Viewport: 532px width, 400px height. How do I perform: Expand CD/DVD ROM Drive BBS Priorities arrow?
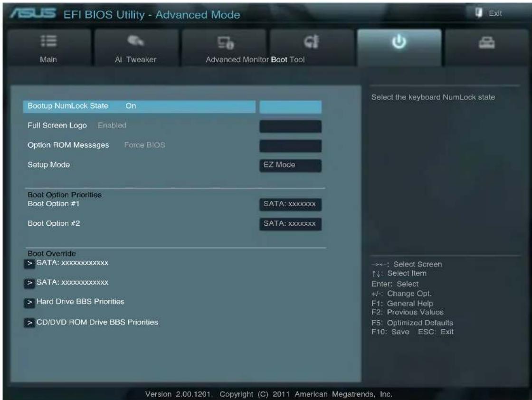(x=29, y=323)
